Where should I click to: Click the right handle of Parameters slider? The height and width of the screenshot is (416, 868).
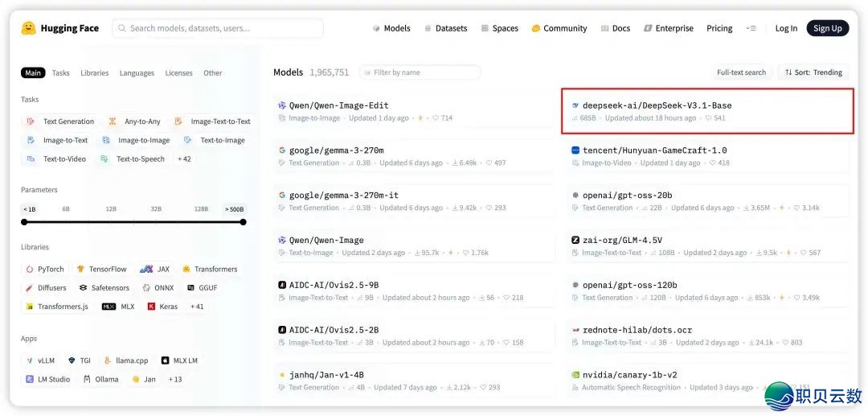pyautogui.click(x=243, y=222)
